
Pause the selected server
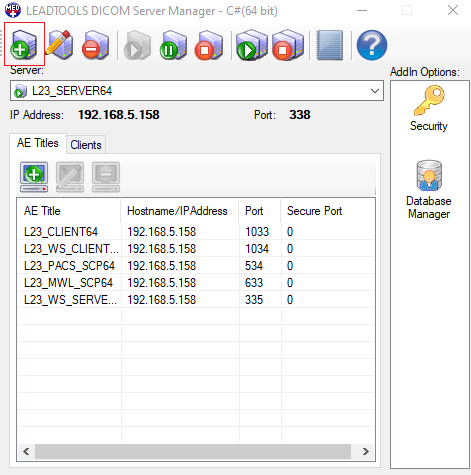coord(173,45)
